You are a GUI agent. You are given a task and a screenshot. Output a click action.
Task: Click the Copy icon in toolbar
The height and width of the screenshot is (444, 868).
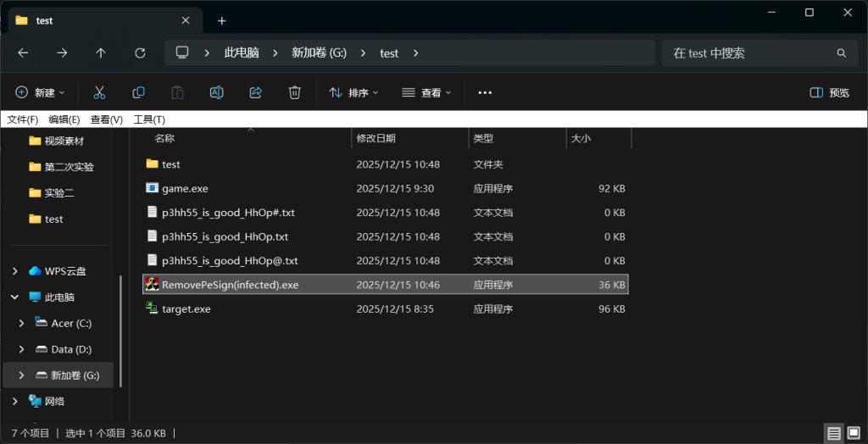138,92
